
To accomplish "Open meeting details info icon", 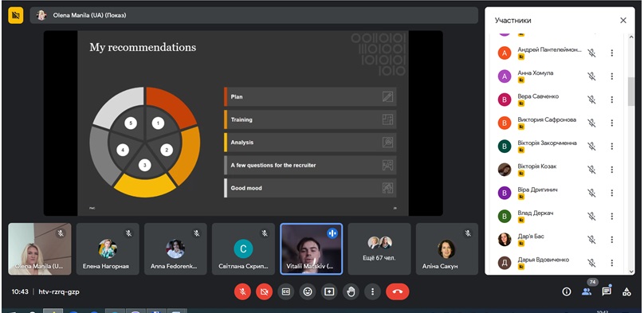I will tap(567, 291).
